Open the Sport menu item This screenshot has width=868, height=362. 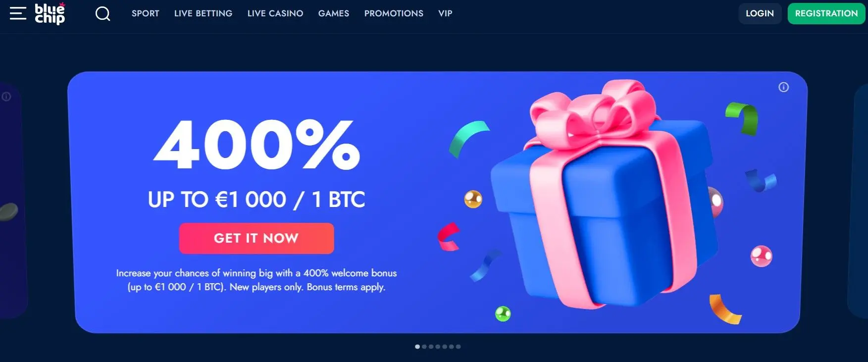[146, 13]
